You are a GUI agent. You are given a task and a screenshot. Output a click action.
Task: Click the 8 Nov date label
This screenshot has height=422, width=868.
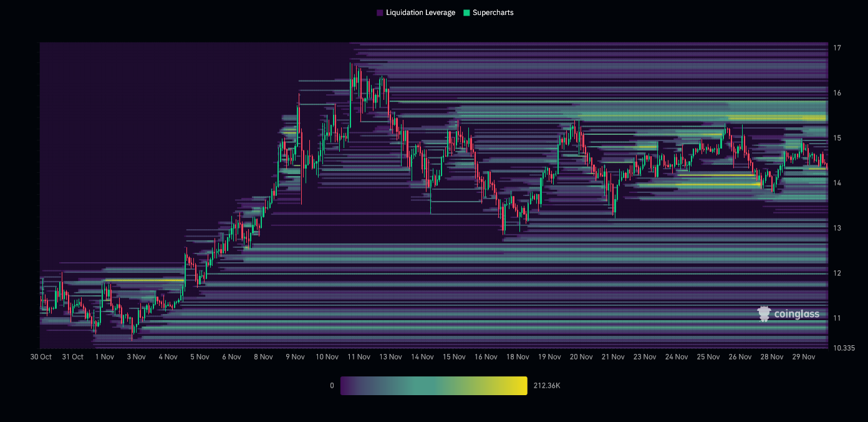[x=263, y=357]
